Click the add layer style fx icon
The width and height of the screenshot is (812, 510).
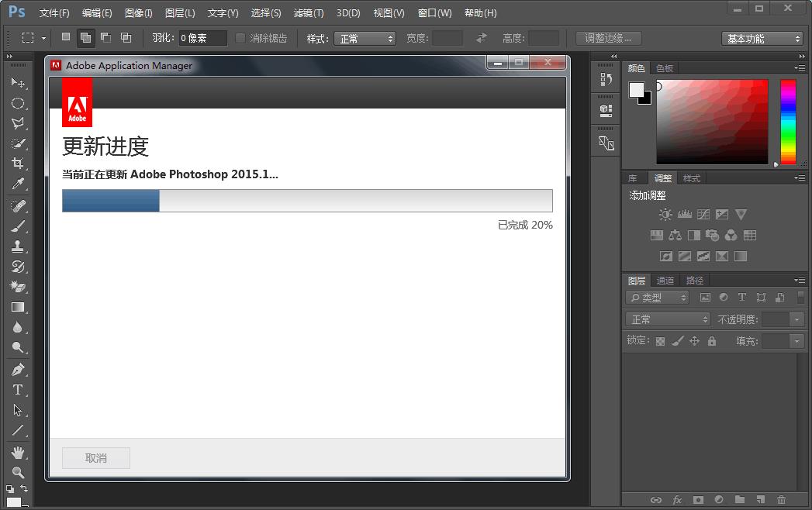pos(677,500)
